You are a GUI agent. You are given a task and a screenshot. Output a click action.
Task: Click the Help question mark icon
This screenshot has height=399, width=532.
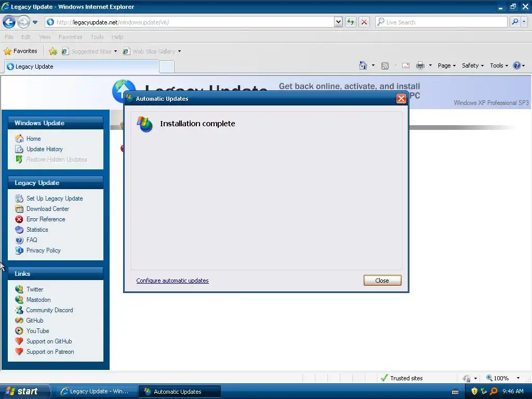tap(517, 65)
